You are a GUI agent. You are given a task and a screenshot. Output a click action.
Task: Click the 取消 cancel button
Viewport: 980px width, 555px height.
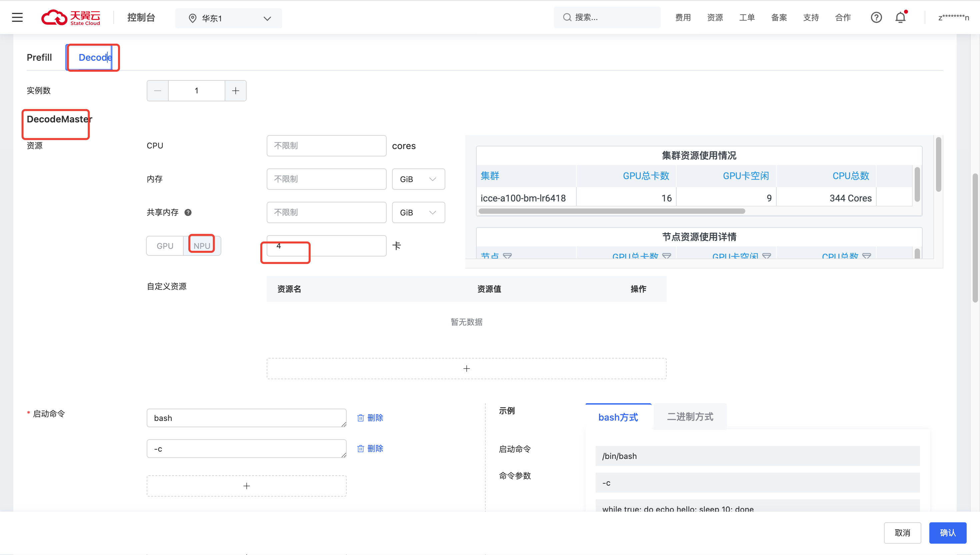pyautogui.click(x=902, y=533)
